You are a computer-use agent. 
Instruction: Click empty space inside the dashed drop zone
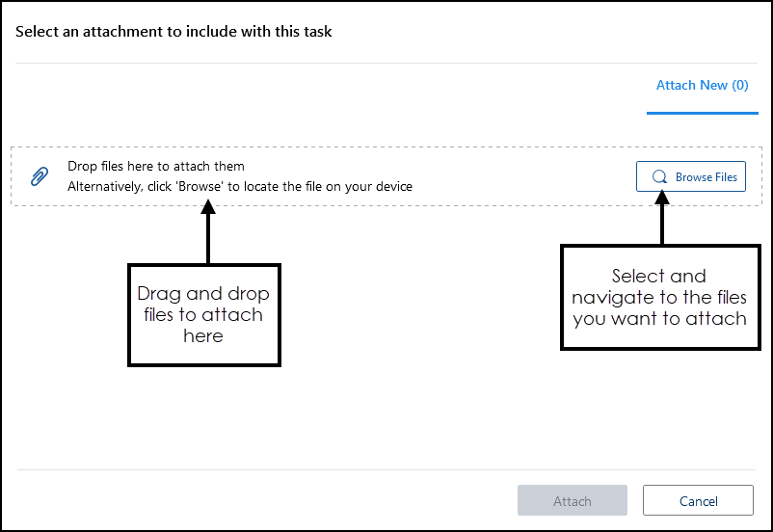tap(520, 176)
